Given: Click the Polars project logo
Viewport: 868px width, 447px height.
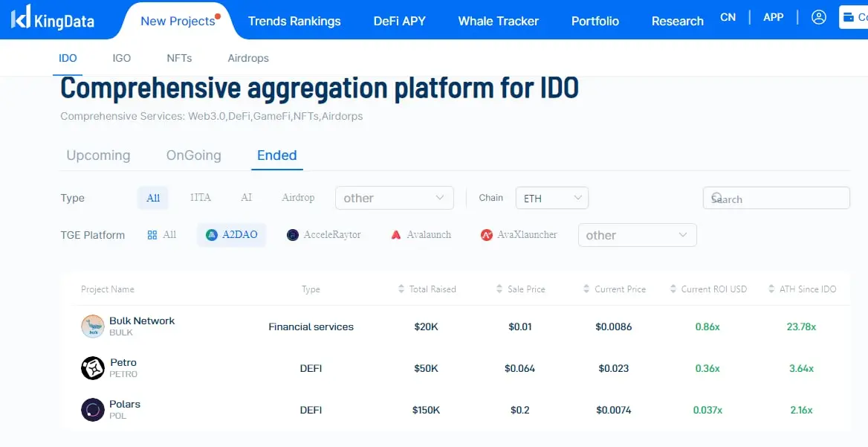Looking at the screenshot, I should (x=92, y=410).
